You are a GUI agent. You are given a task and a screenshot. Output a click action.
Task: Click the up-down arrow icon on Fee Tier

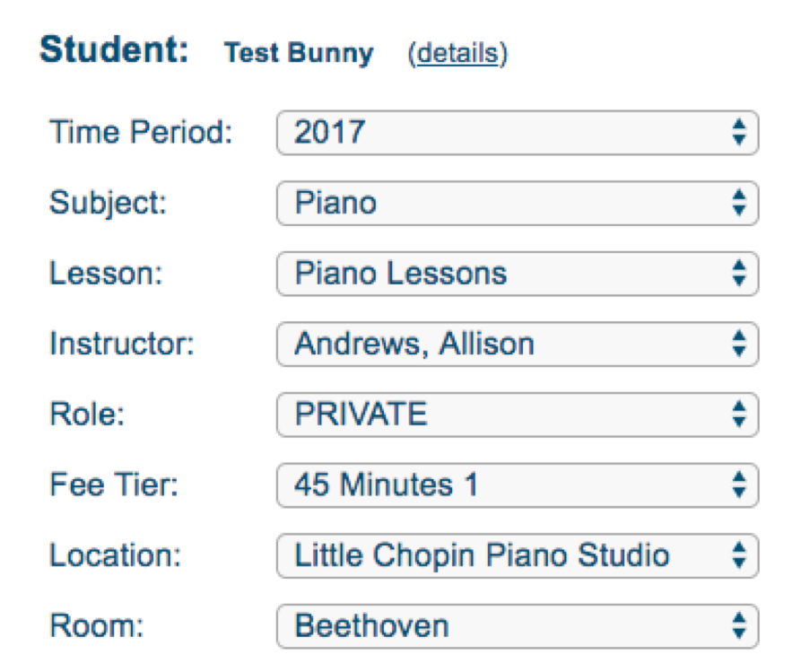[x=739, y=485]
